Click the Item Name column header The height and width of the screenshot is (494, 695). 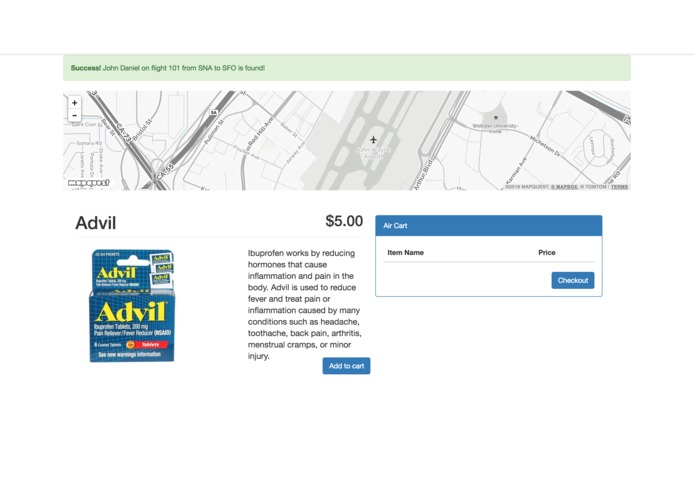(406, 253)
